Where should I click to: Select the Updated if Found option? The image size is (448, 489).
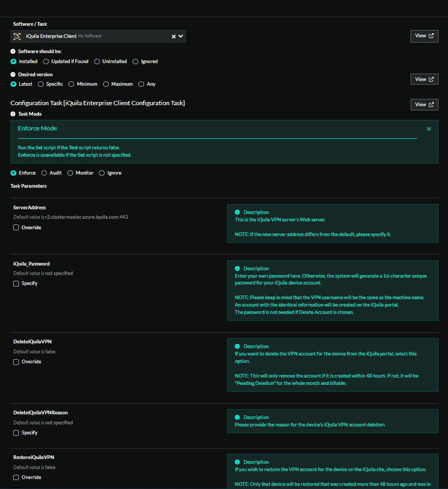tap(46, 62)
